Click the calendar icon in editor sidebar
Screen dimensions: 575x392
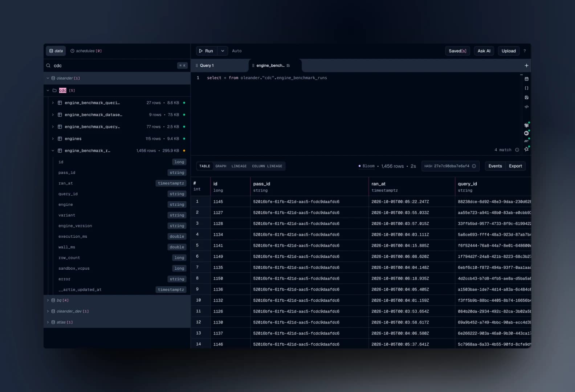pyautogui.click(x=526, y=79)
